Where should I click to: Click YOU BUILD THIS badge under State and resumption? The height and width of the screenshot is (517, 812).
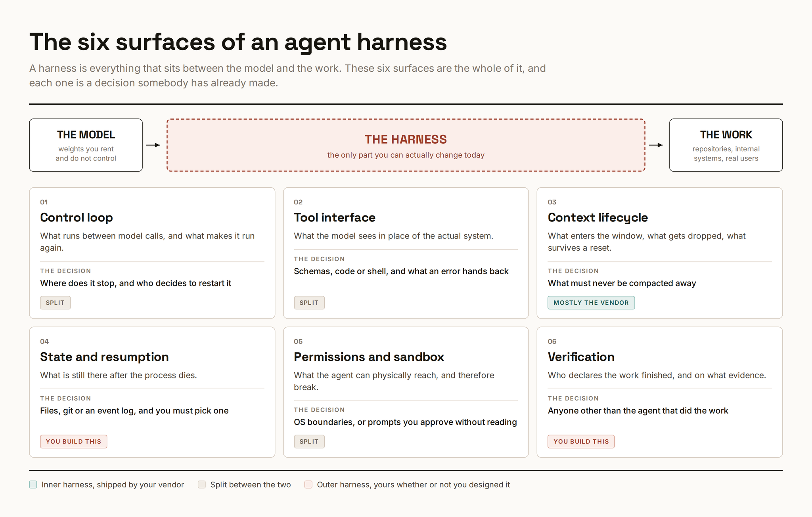tap(73, 441)
